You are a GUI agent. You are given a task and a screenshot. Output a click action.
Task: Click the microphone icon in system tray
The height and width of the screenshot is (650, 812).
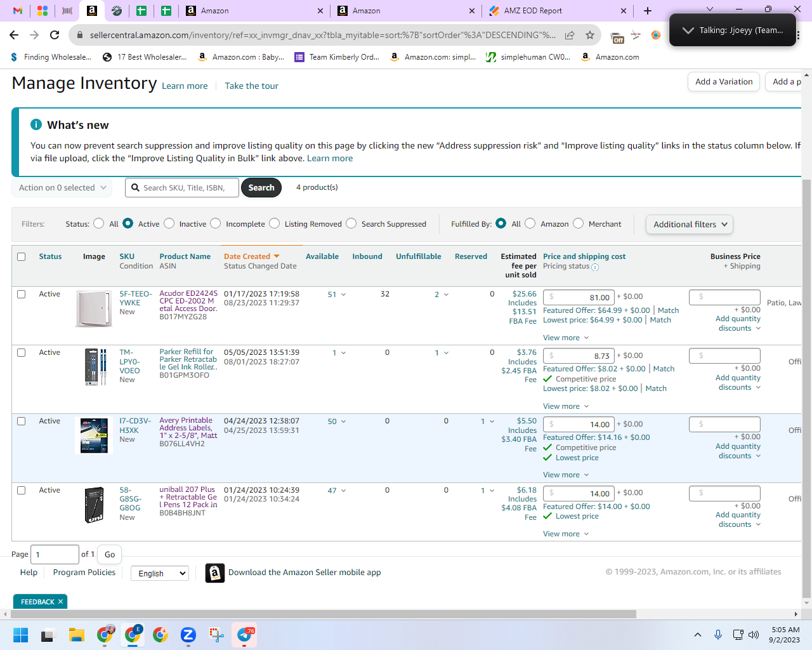coord(718,635)
